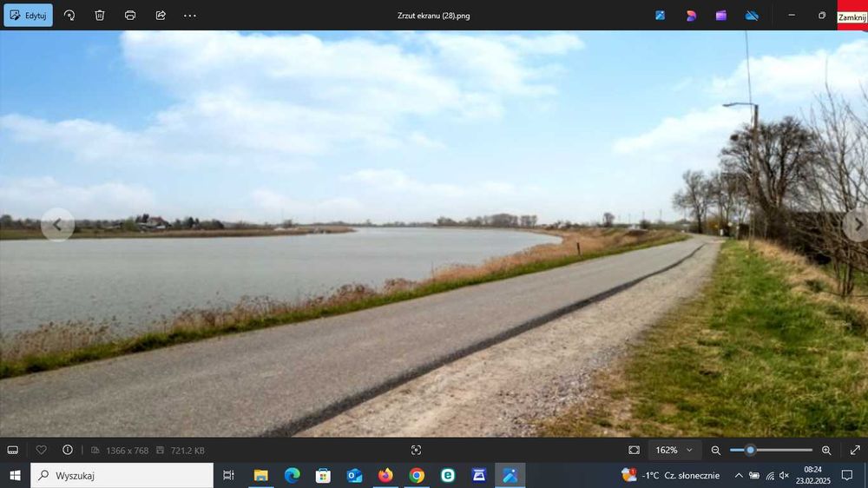Image resolution: width=868 pixels, height=488 pixels.
Task: Click the fit-to-window icon
Action: point(634,451)
